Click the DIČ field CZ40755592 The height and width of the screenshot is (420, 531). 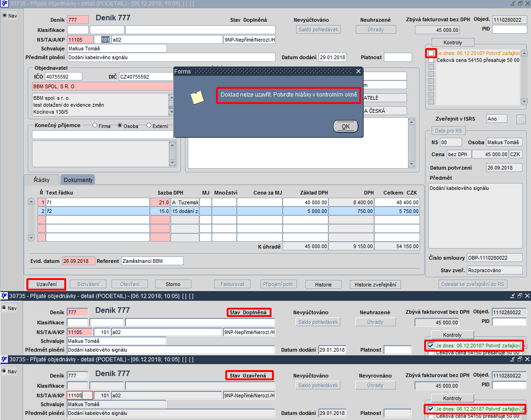(x=146, y=76)
